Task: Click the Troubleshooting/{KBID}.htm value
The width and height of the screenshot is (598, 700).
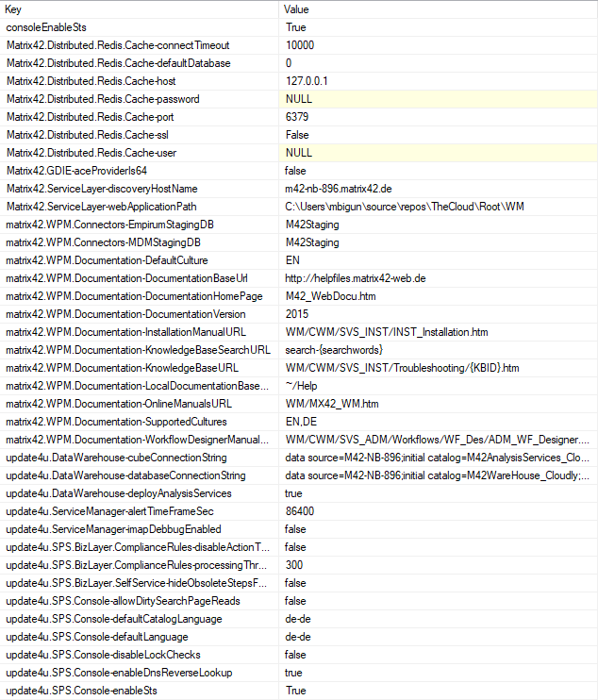Action: point(439,368)
